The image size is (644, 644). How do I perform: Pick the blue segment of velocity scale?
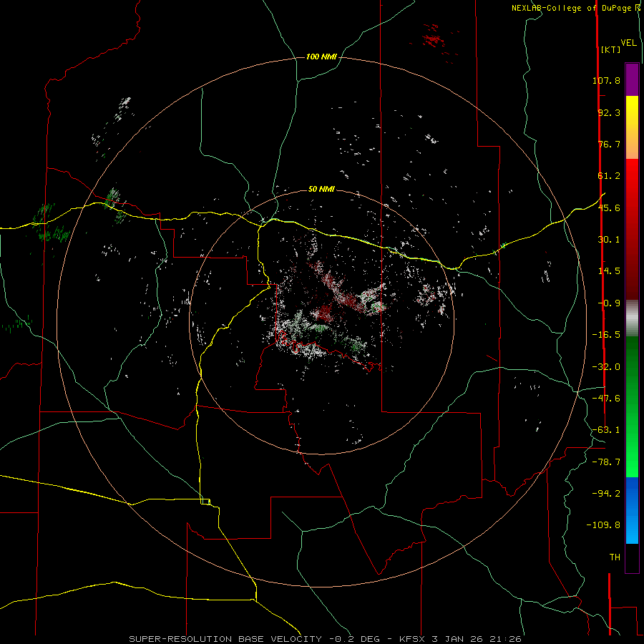point(632,510)
